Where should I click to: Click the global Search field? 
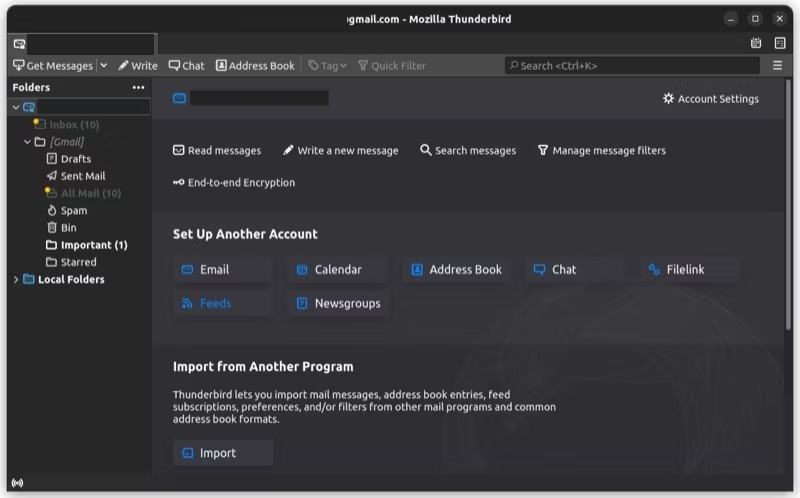[632, 65]
